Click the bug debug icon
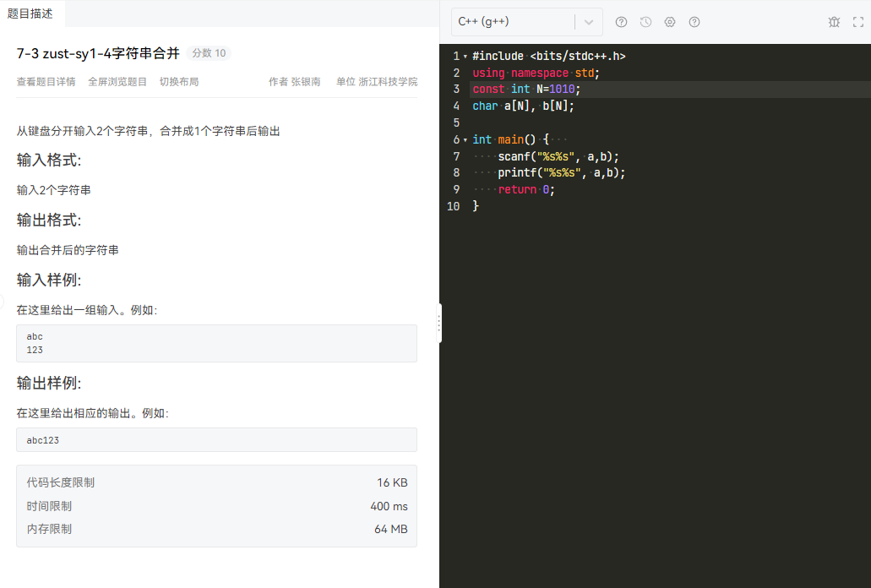Viewport: 871px width, 588px height. 834,22
